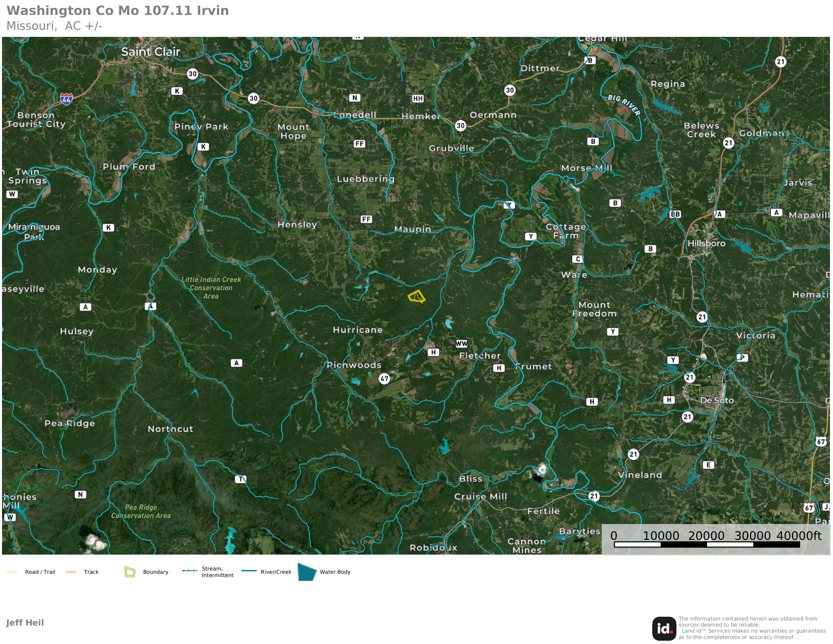This screenshot has width=833, height=644.
Task: Click the Route 47 marker near Richwoods
Action: pos(384,379)
